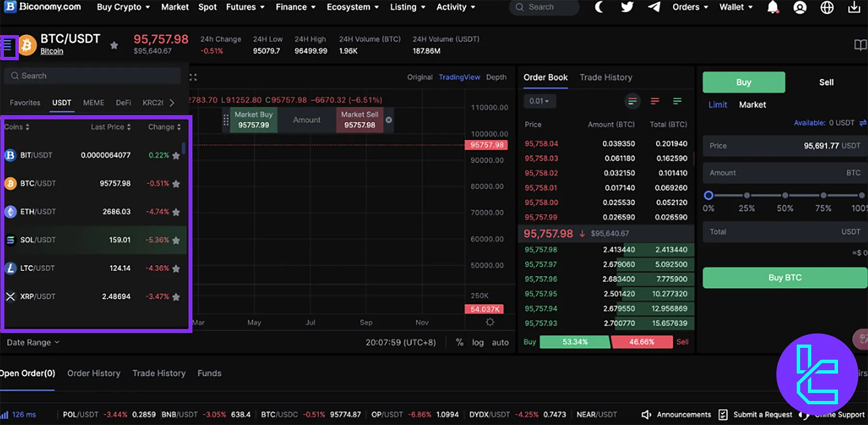Click the transfer funds arrows icon
868x425 pixels.
tap(863, 123)
